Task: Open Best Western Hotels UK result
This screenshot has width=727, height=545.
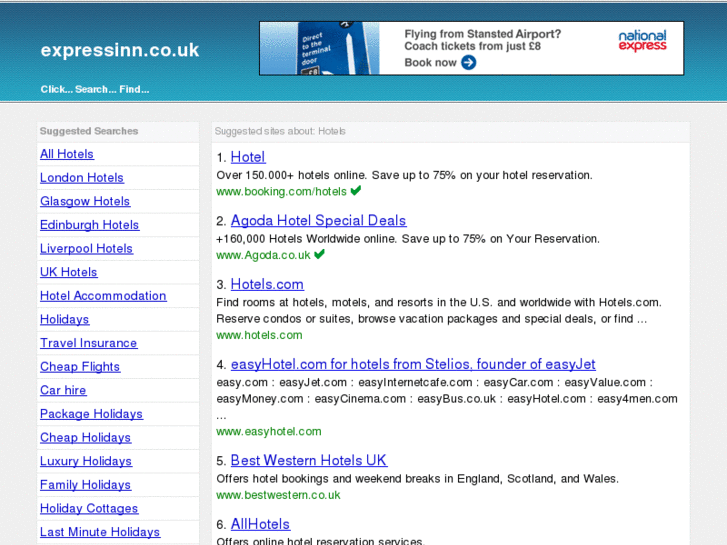Action: pyautogui.click(x=309, y=461)
